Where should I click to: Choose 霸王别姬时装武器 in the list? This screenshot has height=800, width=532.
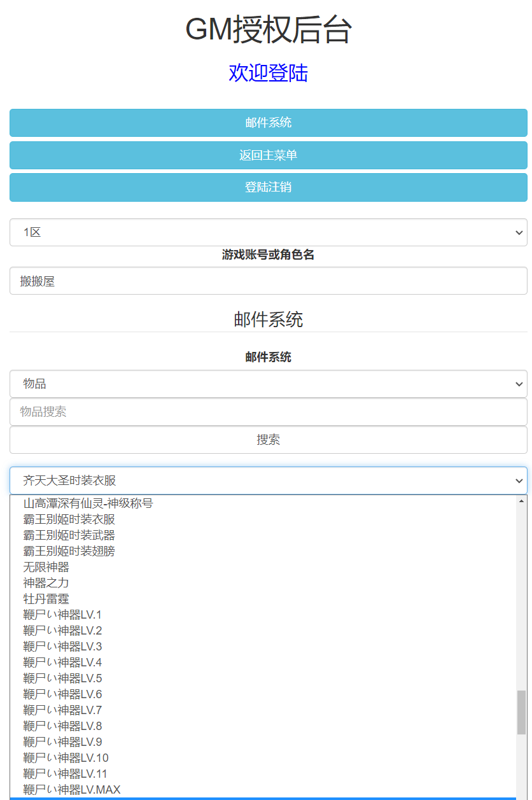click(69, 535)
